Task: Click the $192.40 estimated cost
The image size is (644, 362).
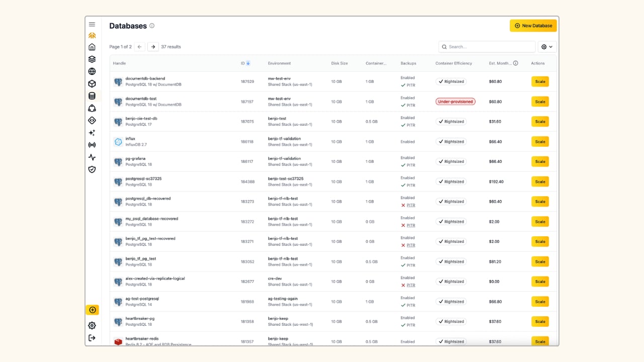Action: click(496, 182)
